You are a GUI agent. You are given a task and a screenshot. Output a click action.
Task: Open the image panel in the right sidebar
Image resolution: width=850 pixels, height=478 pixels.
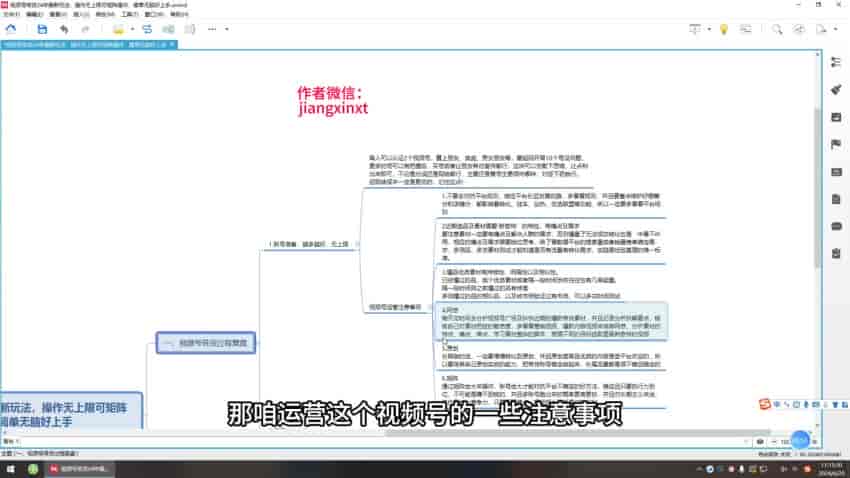click(x=836, y=117)
